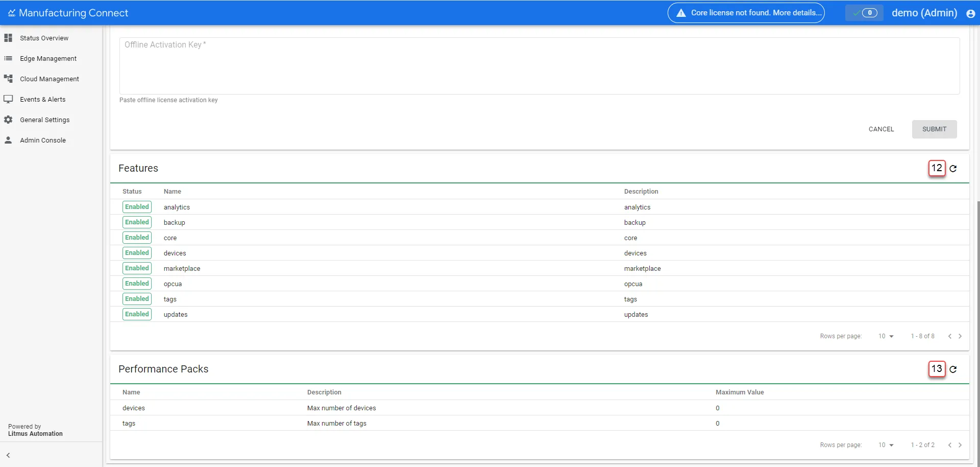Image resolution: width=980 pixels, height=467 pixels.
Task: Click the Max number of devices description
Action: tap(341, 408)
